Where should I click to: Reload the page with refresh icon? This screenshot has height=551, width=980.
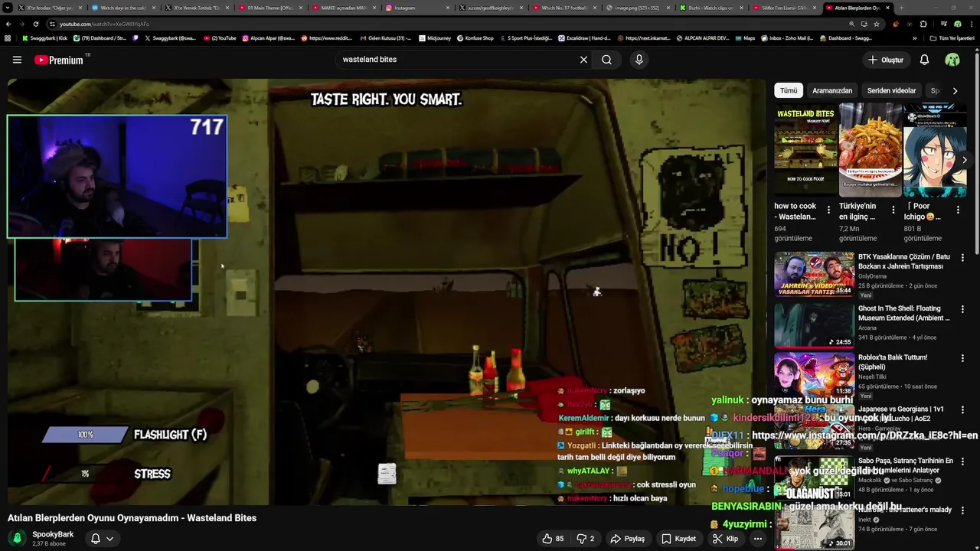coord(35,24)
